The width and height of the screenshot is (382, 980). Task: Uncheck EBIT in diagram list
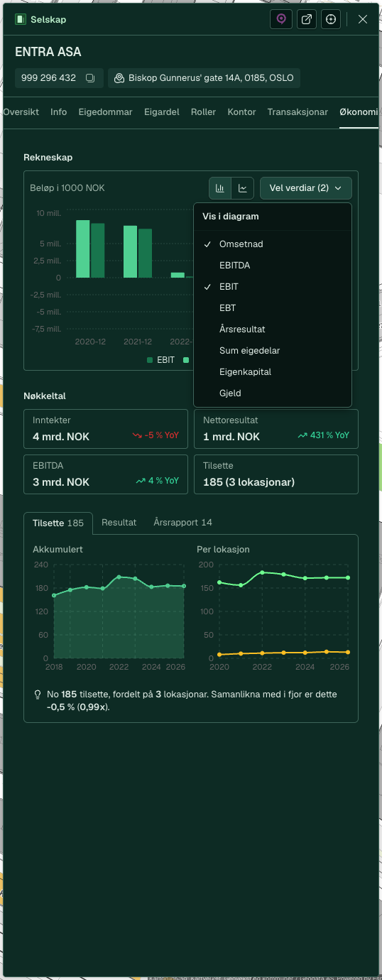pyautogui.click(x=273, y=287)
